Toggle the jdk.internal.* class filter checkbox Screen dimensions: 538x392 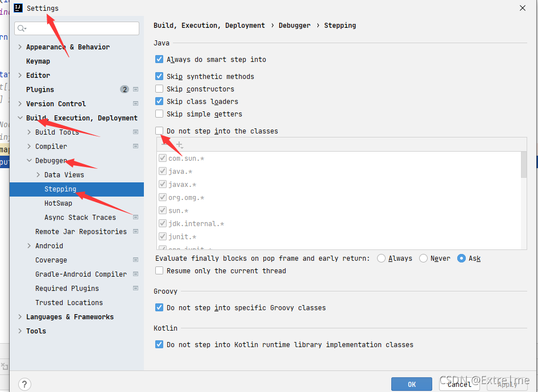tap(163, 223)
